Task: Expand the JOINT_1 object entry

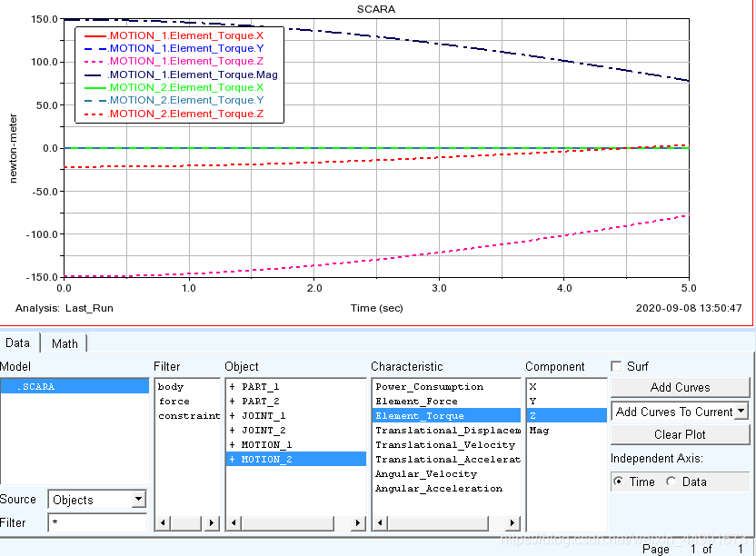Action: [232, 416]
